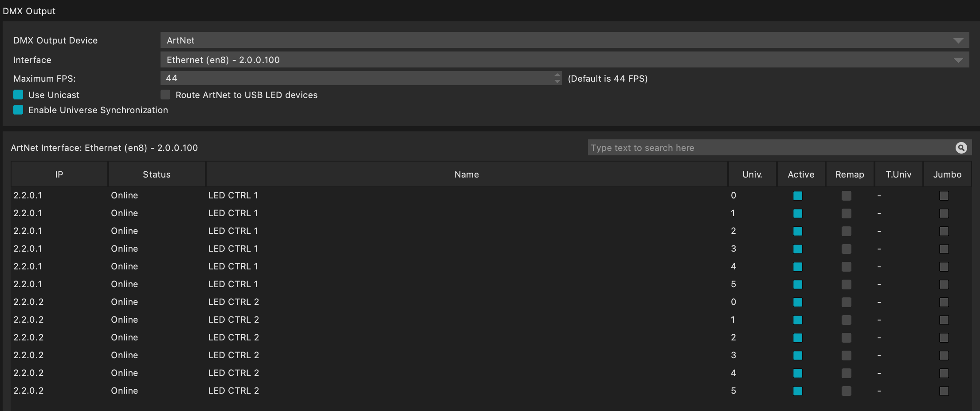Enable Remap for LED CTRL 1 universe 5

(847, 285)
